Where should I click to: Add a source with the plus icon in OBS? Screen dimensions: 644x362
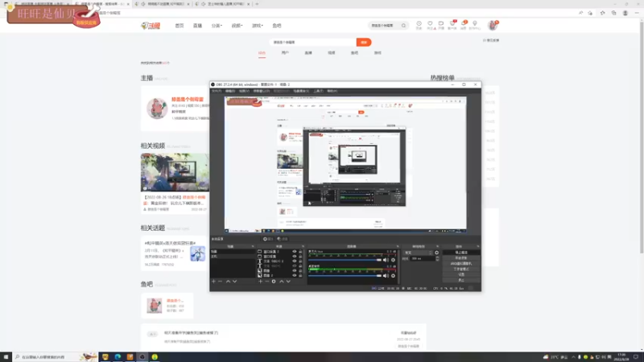(x=260, y=282)
